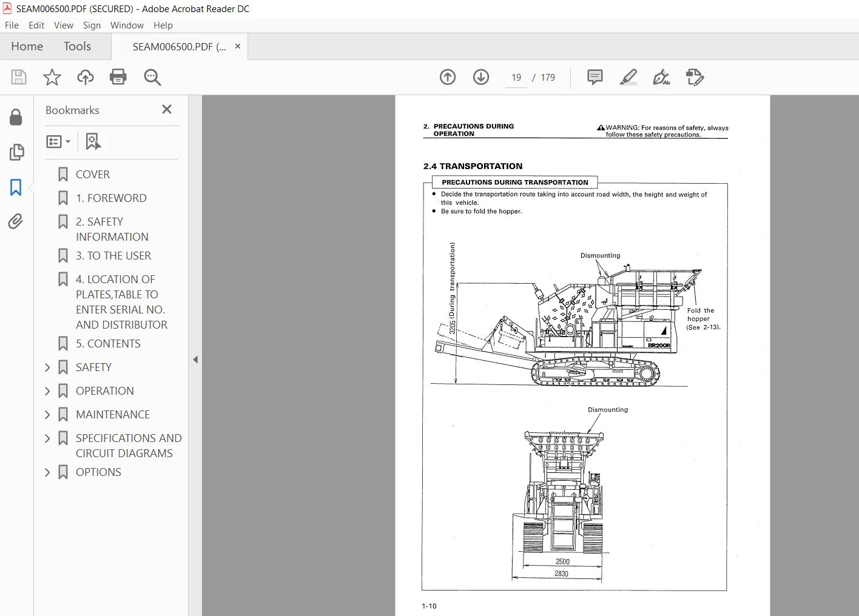Open Page Thumbnails panel in sidebar
The image size is (859, 616).
pyautogui.click(x=16, y=152)
